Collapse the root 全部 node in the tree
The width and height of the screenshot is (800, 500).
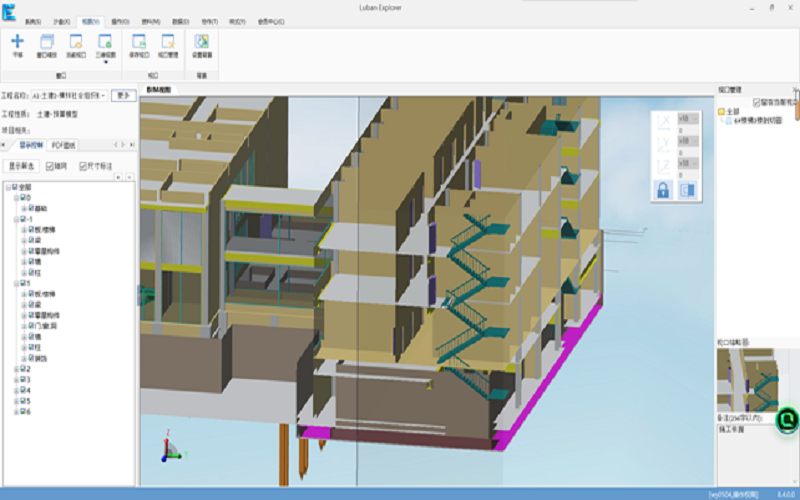pyautogui.click(x=8, y=187)
